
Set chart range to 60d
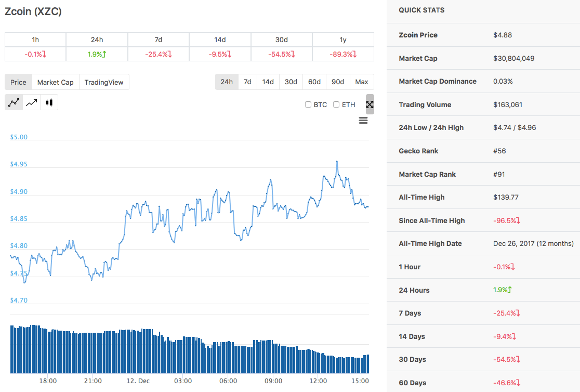(x=314, y=82)
